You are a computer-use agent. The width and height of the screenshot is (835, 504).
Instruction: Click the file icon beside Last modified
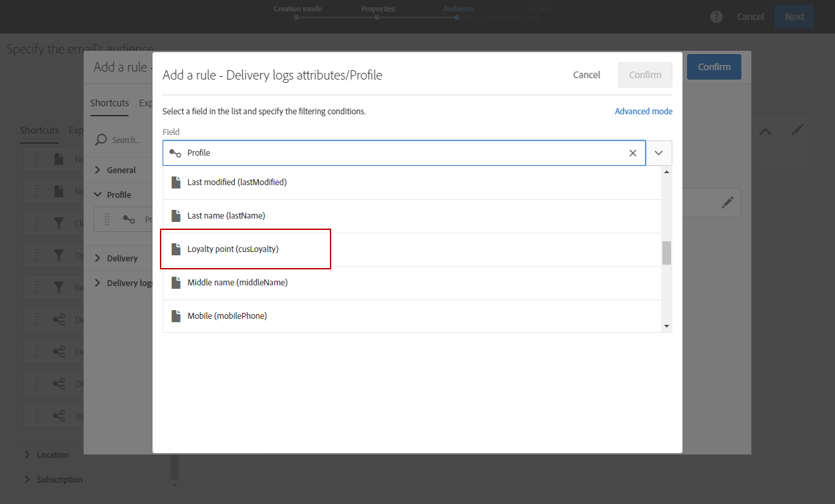tap(176, 182)
